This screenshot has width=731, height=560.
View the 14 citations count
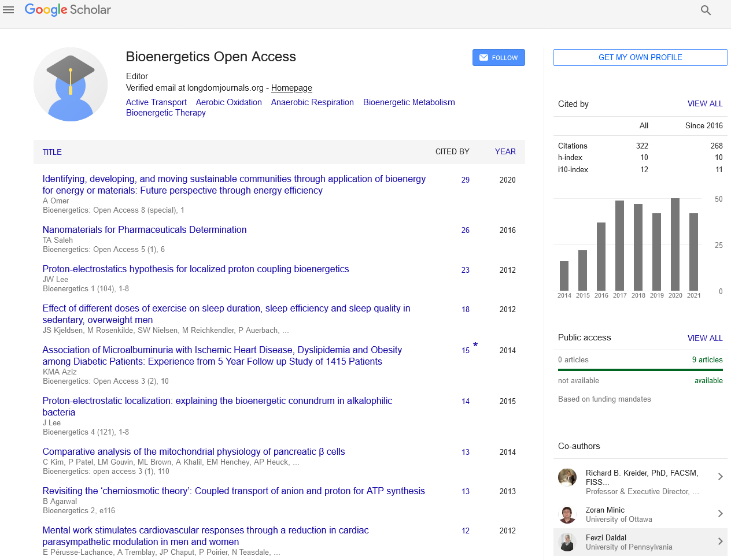pos(466,401)
